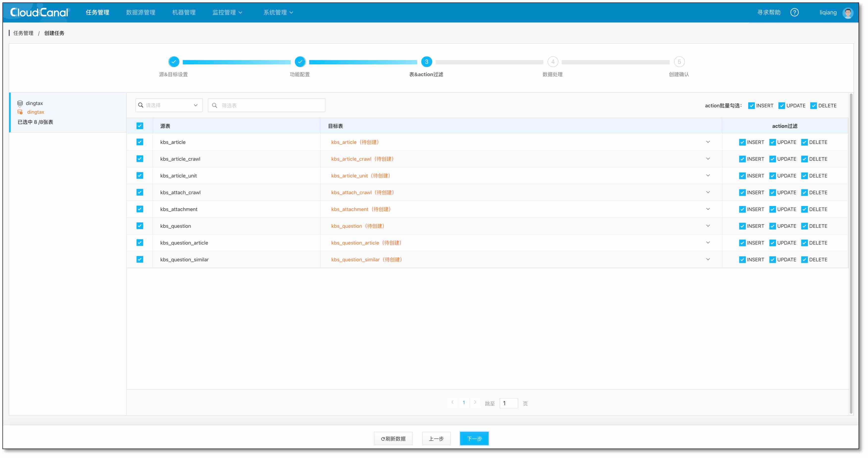Click the 源&目标设置 step label
868x458 pixels.
[x=173, y=75]
